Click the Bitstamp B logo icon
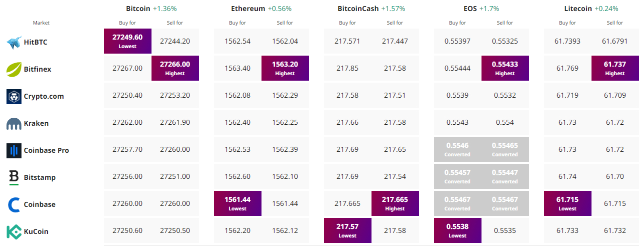The image size is (644, 246). pos(13,177)
